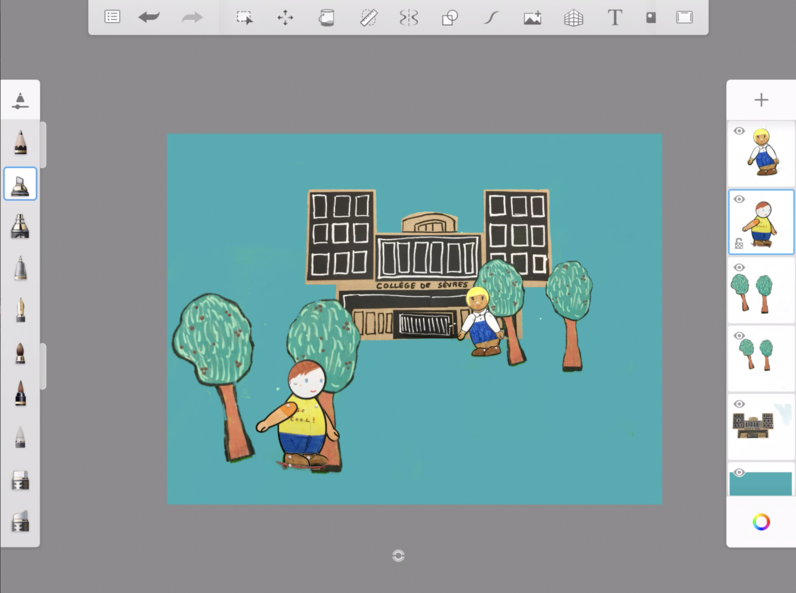
Task: Select the Flood Fill bucket tool
Action: pyautogui.click(x=326, y=18)
